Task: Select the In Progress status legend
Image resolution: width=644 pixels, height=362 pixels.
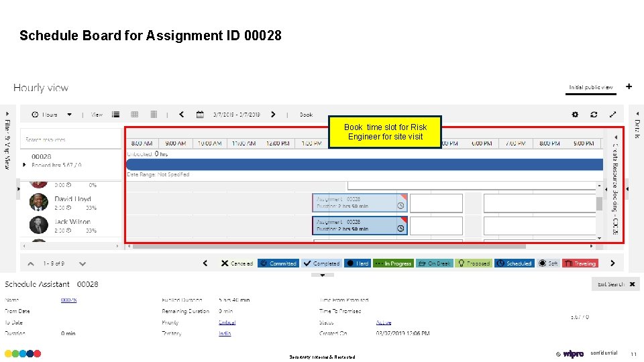Action: 393,263
